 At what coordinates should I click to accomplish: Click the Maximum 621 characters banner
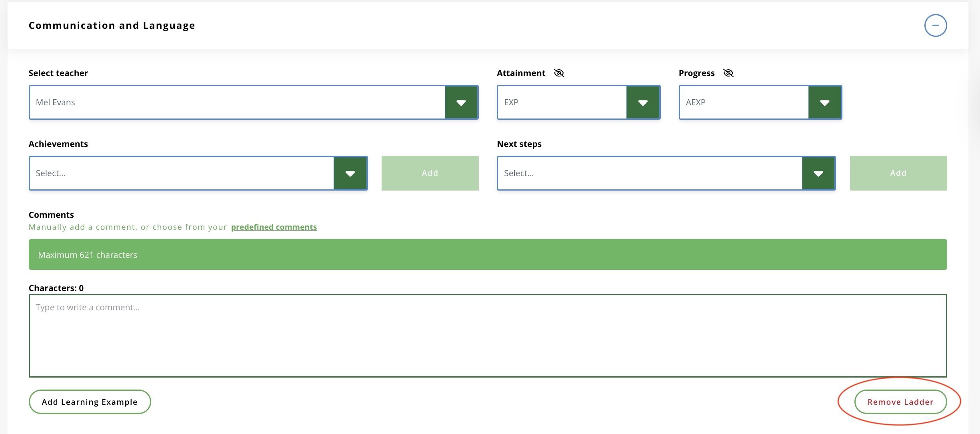488,255
